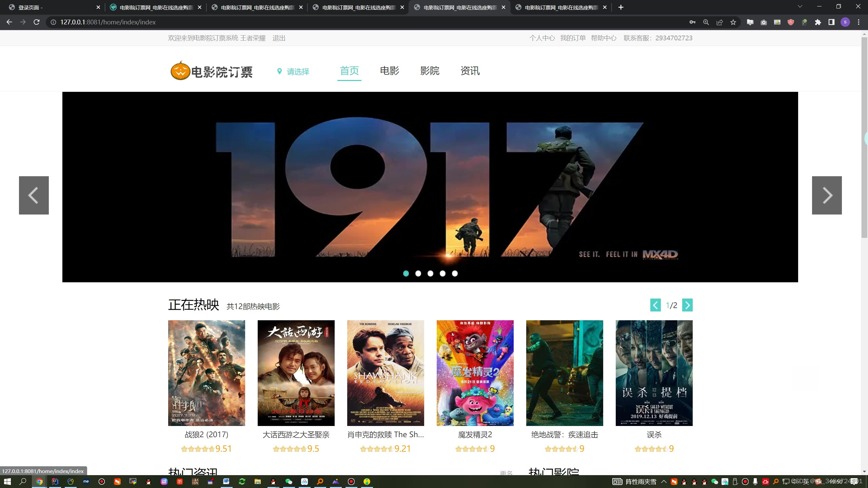Open 电影 navigation tab
Screen dimensions: 868x488
click(x=389, y=70)
